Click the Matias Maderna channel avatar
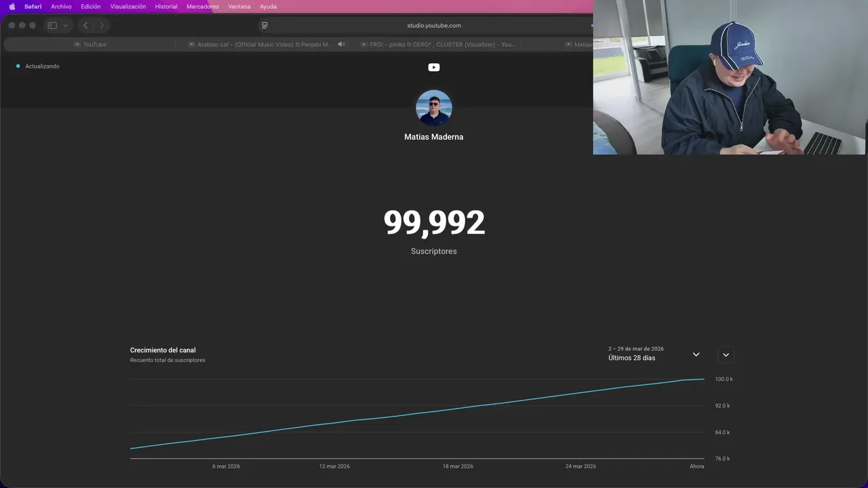 click(x=434, y=108)
